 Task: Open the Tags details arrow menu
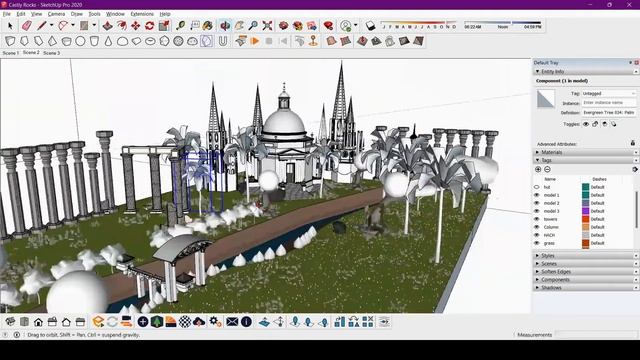click(x=635, y=169)
